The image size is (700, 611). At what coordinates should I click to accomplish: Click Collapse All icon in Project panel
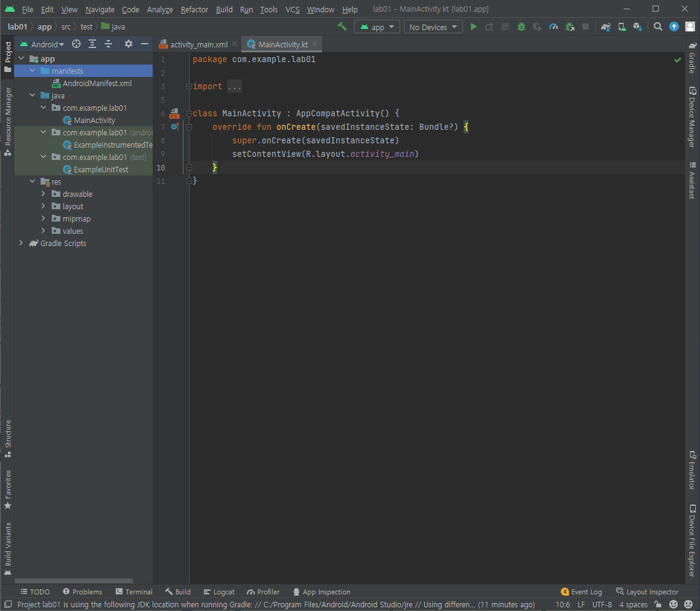[x=108, y=44]
